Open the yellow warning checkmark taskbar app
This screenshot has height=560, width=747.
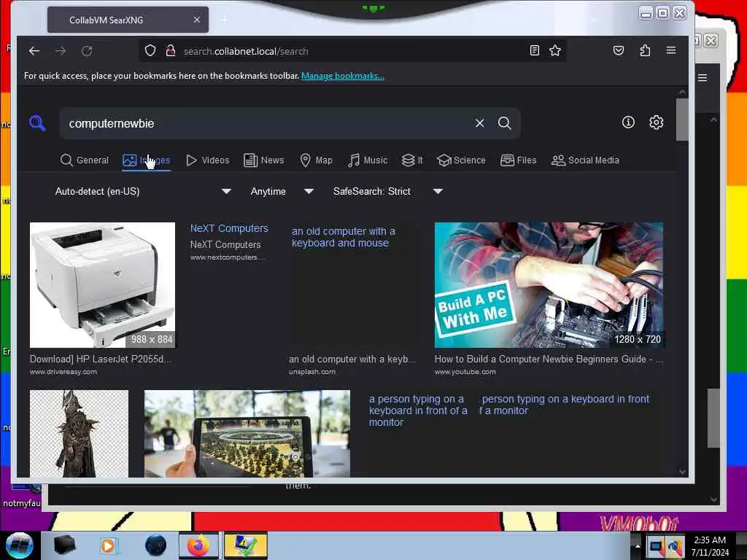245,545
